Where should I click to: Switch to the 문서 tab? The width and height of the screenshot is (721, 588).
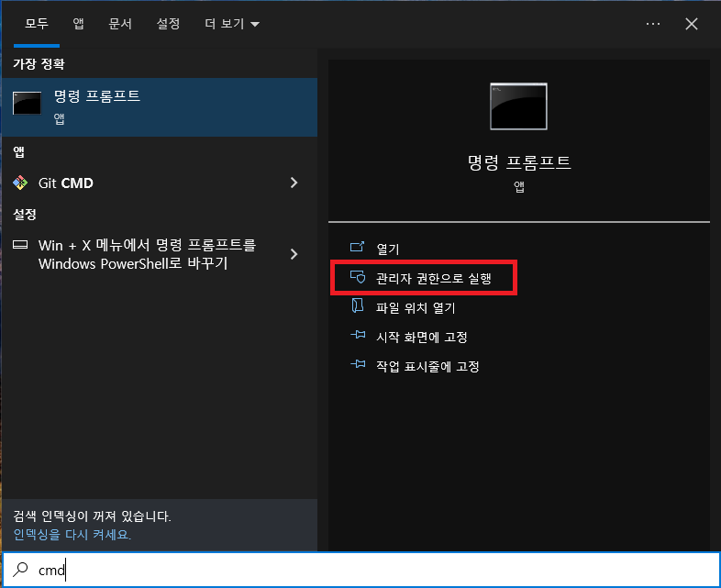click(x=120, y=24)
